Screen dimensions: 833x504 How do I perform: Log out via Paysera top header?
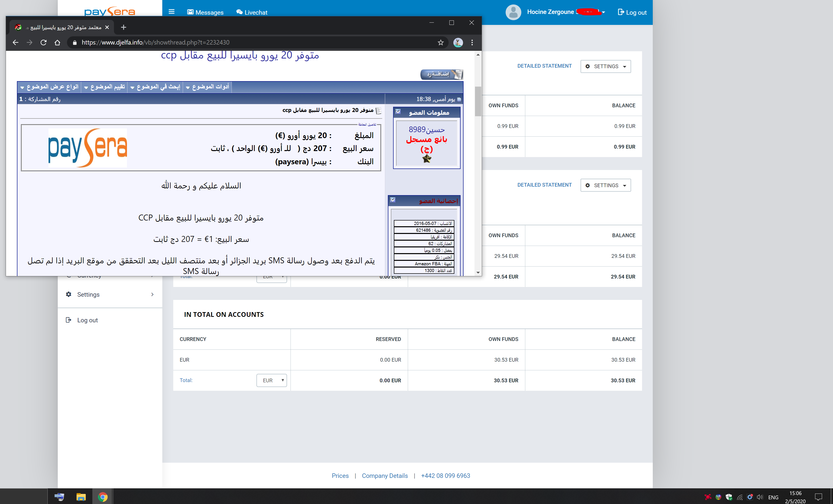point(632,12)
